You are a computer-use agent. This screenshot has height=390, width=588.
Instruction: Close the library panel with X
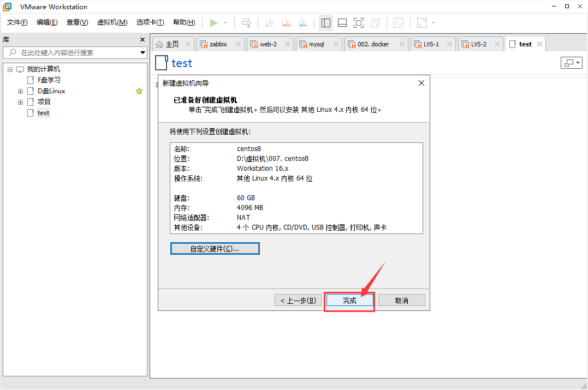(142, 40)
